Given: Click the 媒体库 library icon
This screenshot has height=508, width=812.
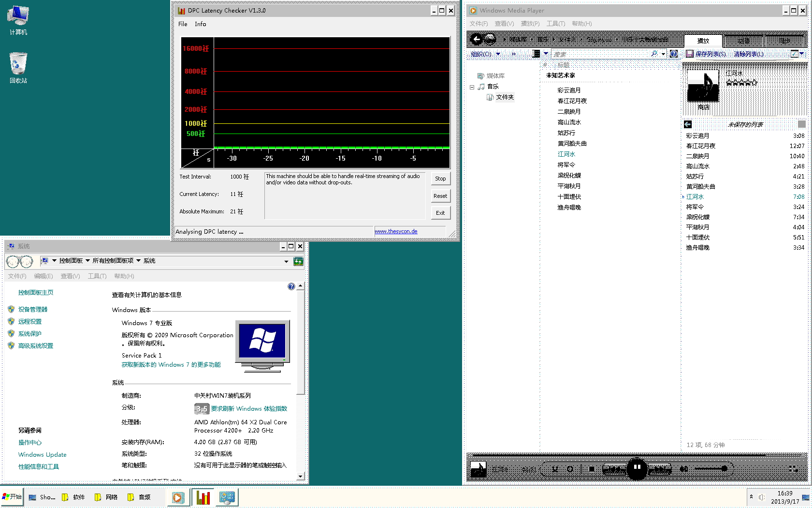Looking at the screenshot, I should point(480,76).
